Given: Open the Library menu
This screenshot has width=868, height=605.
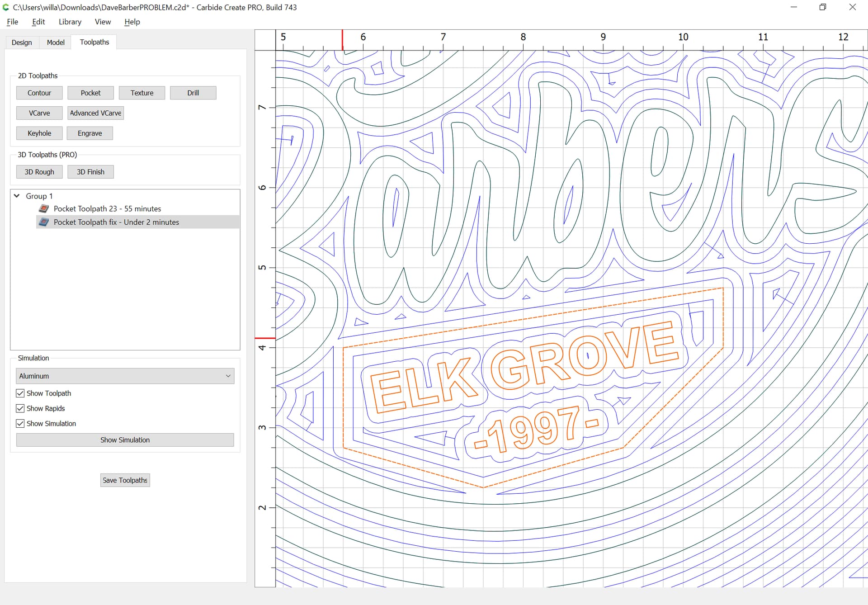Looking at the screenshot, I should click(x=70, y=22).
